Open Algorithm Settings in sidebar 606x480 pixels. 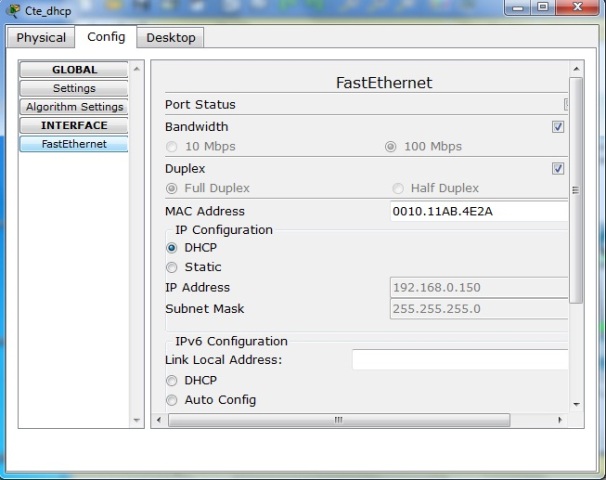tap(74, 107)
